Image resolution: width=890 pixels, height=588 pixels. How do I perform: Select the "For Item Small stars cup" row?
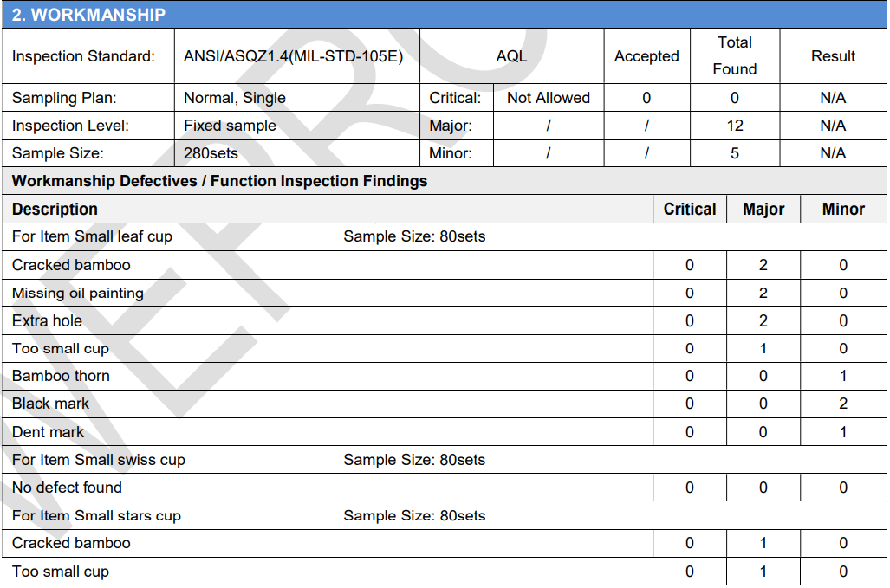[96, 515]
